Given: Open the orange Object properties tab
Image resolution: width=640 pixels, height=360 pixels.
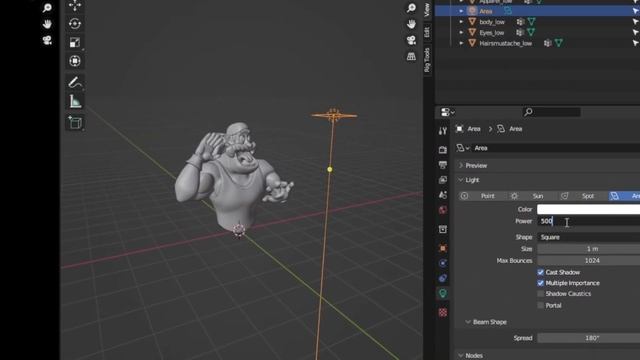Looking at the screenshot, I should [x=443, y=248].
